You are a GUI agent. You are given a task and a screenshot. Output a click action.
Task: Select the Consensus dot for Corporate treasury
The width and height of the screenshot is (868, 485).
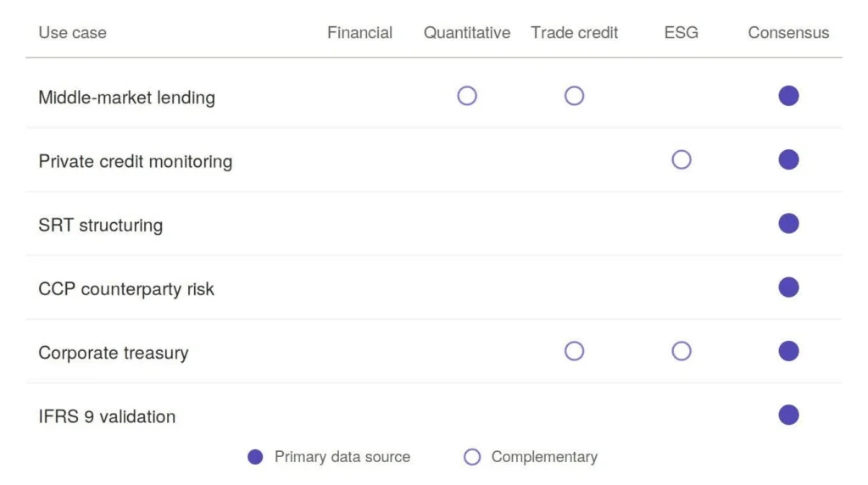tap(788, 351)
